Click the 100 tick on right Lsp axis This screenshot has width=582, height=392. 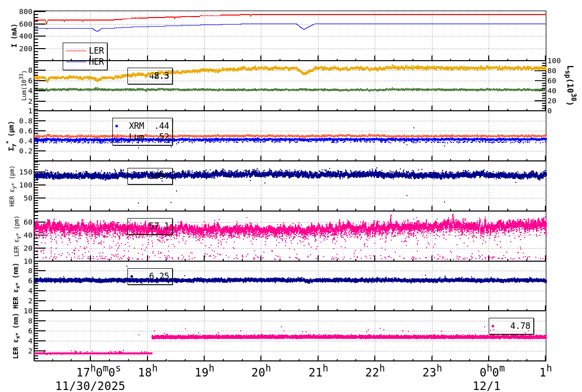point(554,61)
